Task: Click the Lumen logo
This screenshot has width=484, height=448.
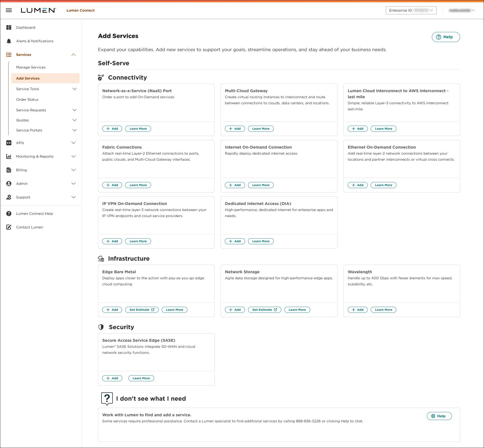Action: click(x=38, y=10)
